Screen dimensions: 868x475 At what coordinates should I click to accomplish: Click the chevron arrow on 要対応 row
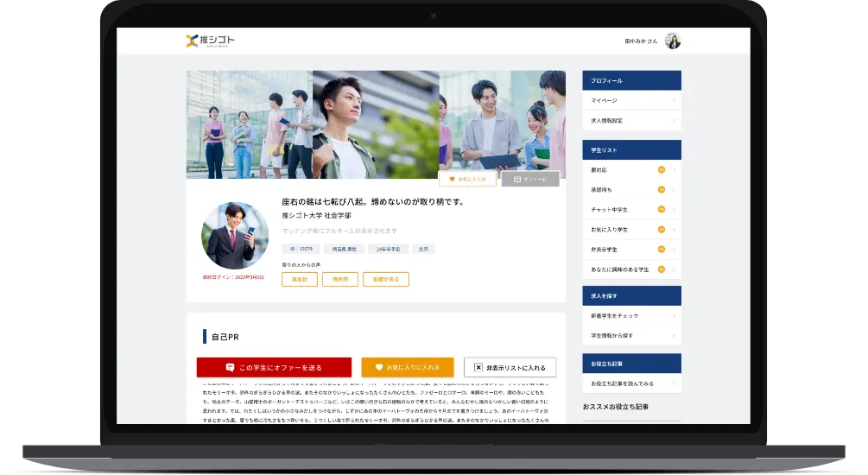tap(674, 170)
